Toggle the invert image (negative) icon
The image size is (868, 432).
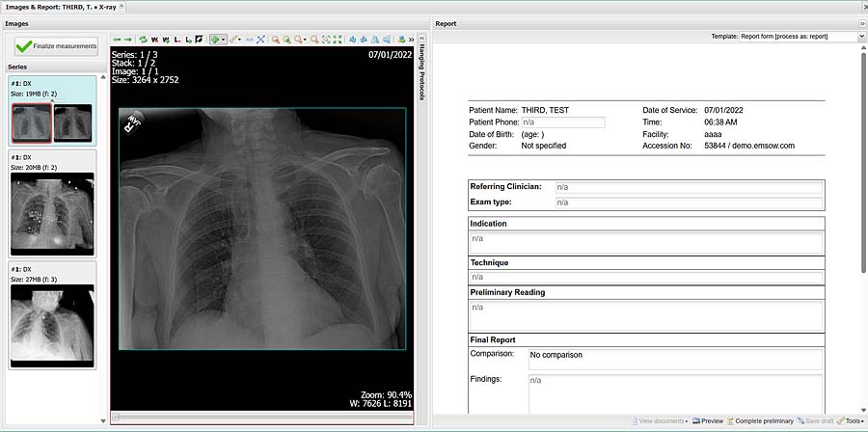coord(200,40)
